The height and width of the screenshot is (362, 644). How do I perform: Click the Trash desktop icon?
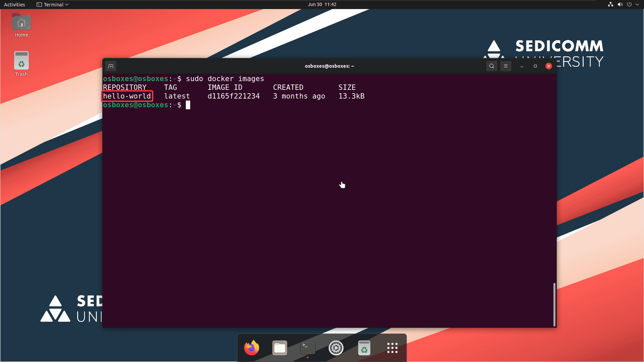click(x=21, y=63)
